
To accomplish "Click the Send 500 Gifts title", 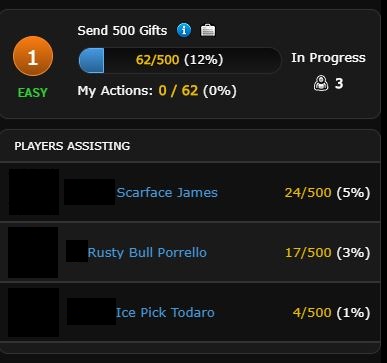I will point(122,31).
